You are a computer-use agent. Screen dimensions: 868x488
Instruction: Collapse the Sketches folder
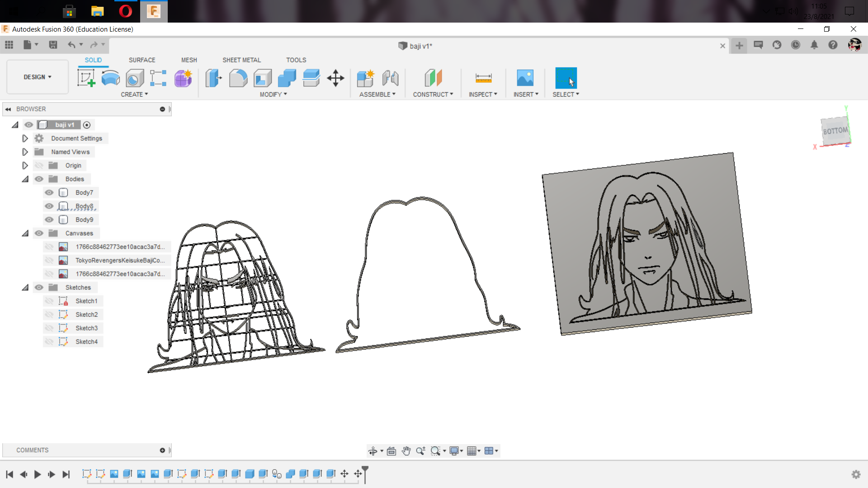click(25, 287)
